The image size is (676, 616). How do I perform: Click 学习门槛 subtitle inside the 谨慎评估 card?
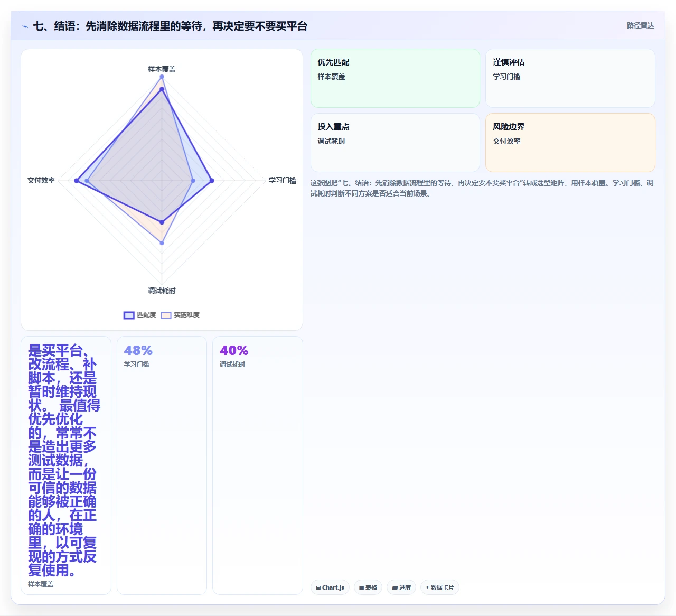(x=506, y=77)
